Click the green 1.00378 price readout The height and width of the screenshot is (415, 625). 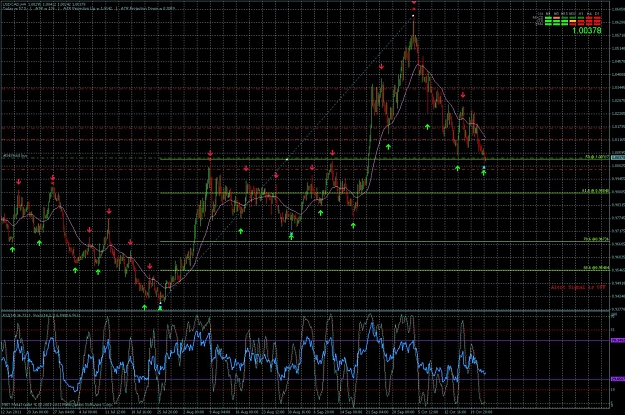587,30
